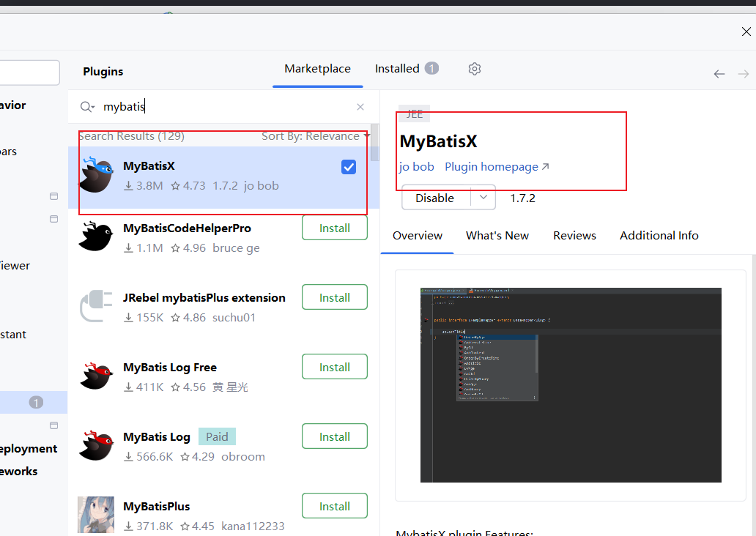Click the plugin settings gear icon
The height and width of the screenshot is (536, 756).
(475, 69)
